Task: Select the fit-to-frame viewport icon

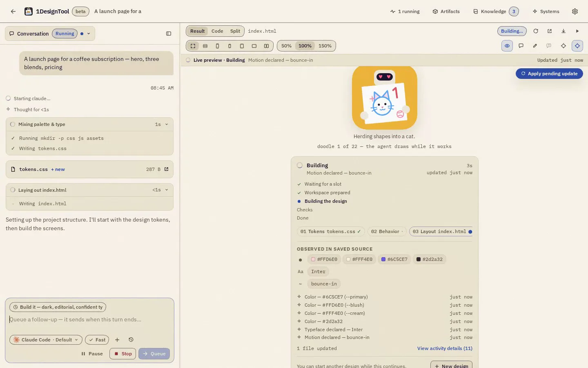Action: 193,46
